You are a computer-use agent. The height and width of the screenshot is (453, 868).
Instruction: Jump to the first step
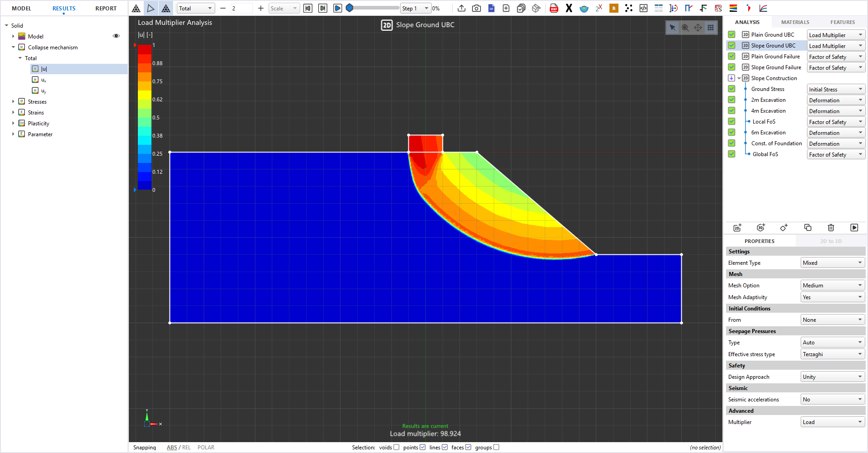point(308,8)
